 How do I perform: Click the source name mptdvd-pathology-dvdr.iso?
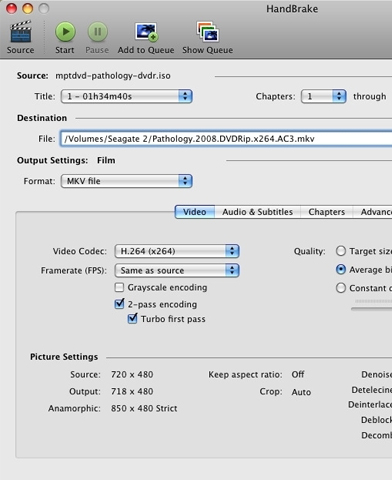click(x=113, y=76)
